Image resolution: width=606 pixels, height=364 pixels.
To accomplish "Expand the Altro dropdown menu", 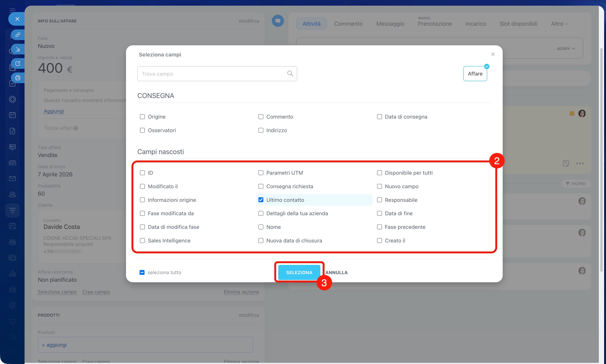I will [x=559, y=24].
